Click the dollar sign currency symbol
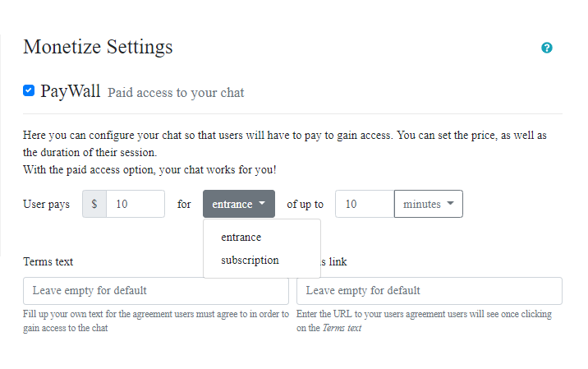 [x=94, y=204]
